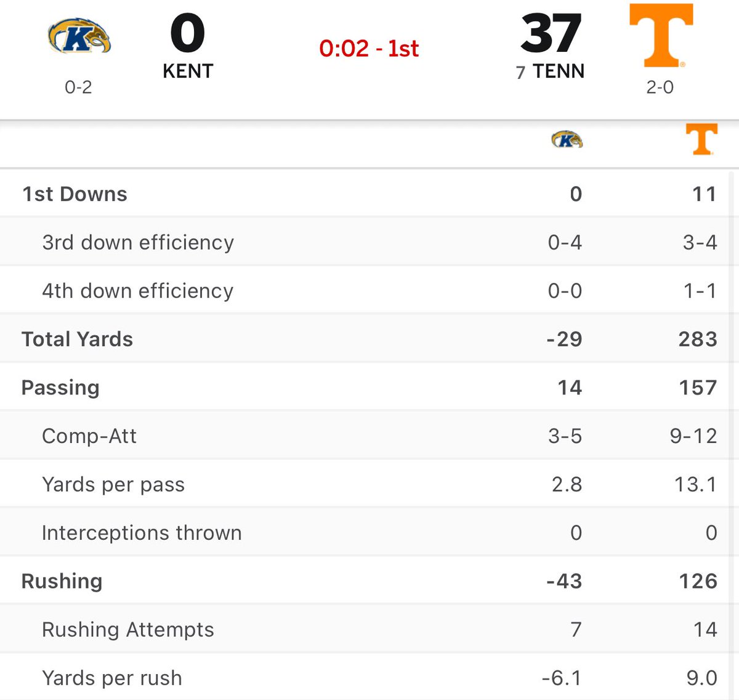The height and width of the screenshot is (700, 739).
Task: Select the Passing stat row label
Action: pos(60,388)
